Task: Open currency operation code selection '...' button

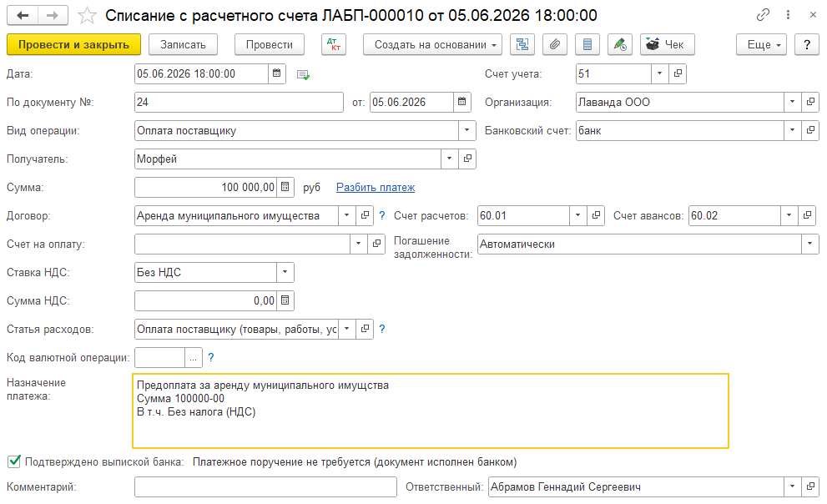Action: (194, 357)
